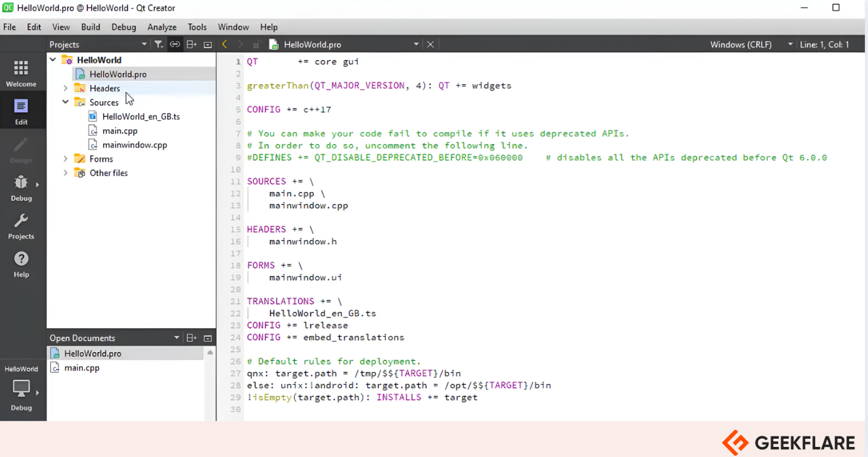Go back in editor history
This screenshot has height=457, width=868.
point(224,45)
